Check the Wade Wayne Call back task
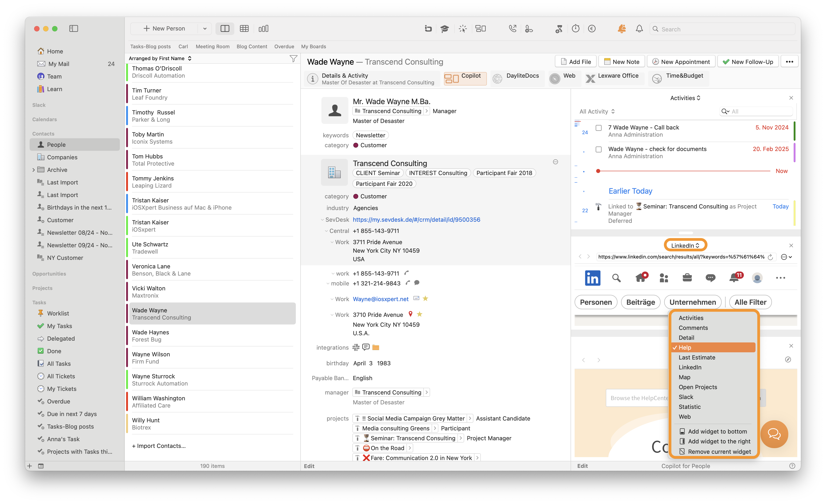 598,128
